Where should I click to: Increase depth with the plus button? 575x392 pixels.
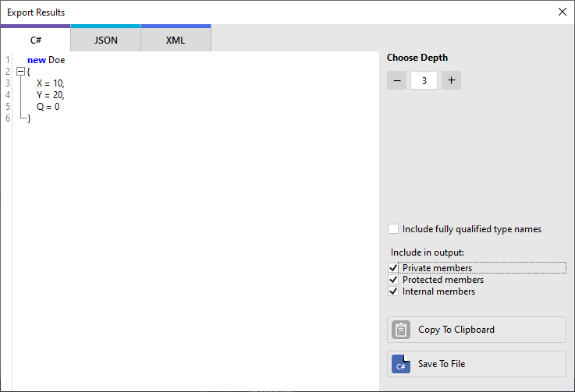coord(452,80)
